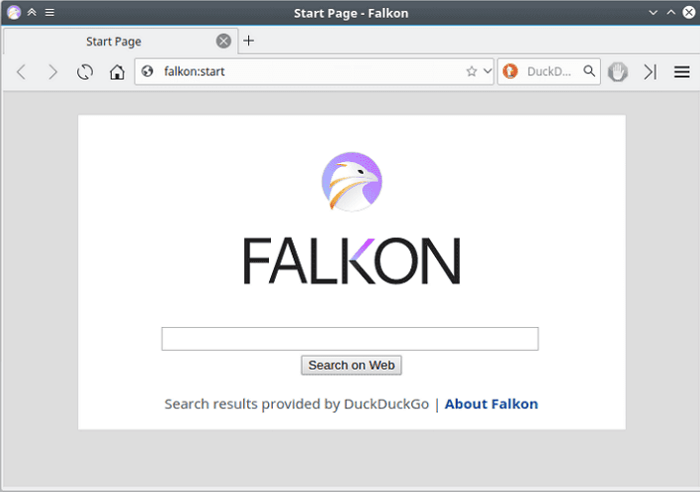
Task: Minimize the Falkon window
Action: click(653, 13)
